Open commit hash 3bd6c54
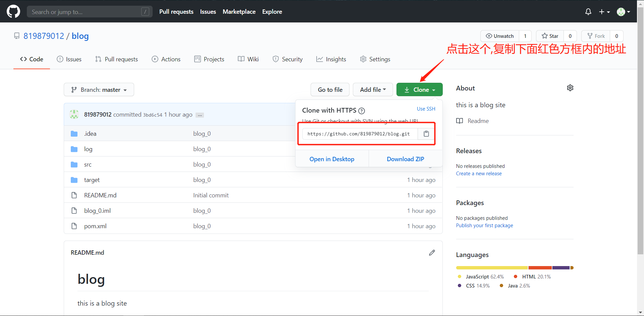Viewport: 644px width, 316px height. coord(153,115)
